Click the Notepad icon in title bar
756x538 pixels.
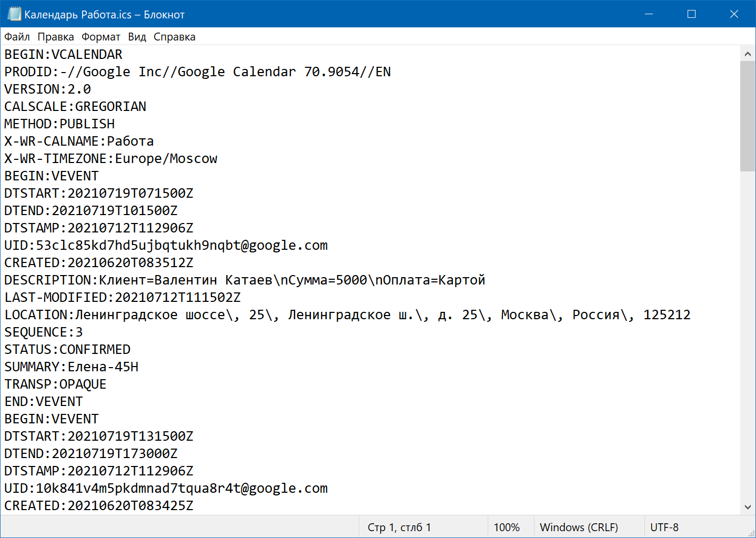pyautogui.click(x=14, y=14)
